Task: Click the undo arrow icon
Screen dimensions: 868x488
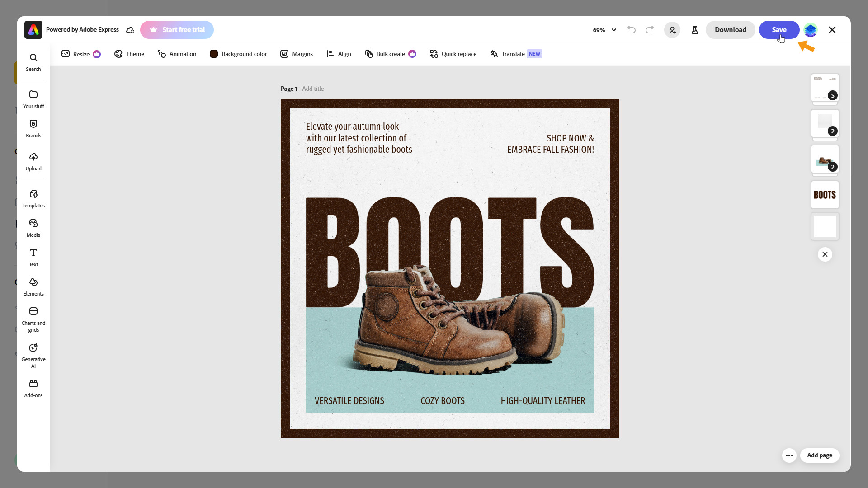Action: (632, 30)
